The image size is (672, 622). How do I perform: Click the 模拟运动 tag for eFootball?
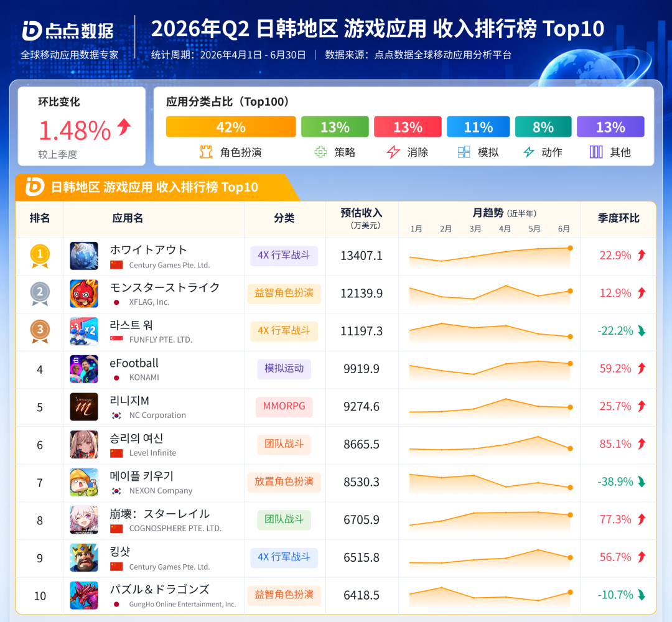[x=284, y=369]
